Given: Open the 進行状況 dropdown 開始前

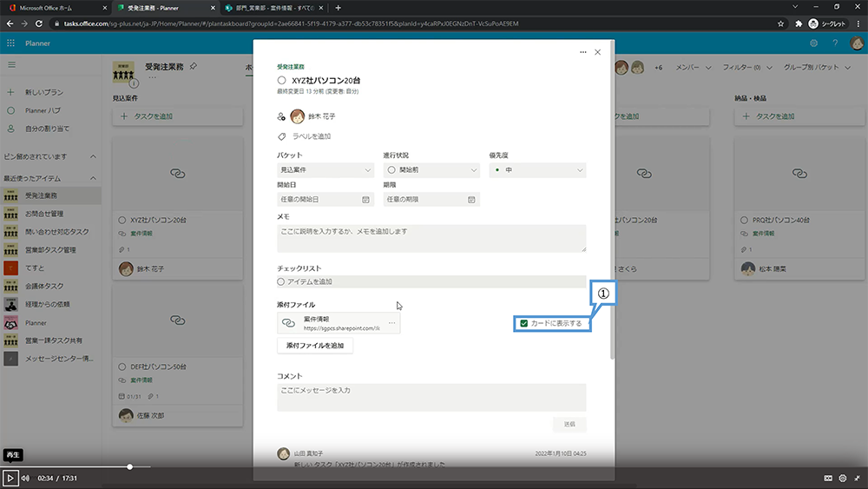Looking at the screenshot, I should tap(431, 170).
